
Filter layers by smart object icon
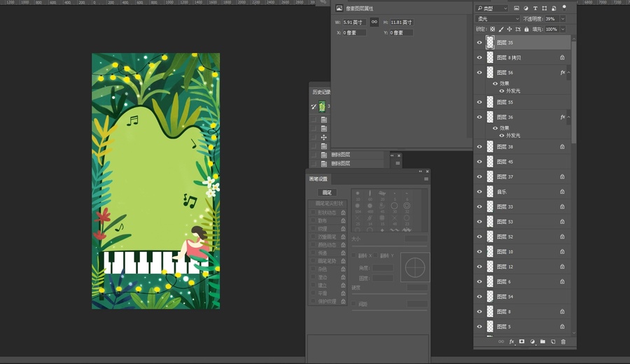point(554,8)
